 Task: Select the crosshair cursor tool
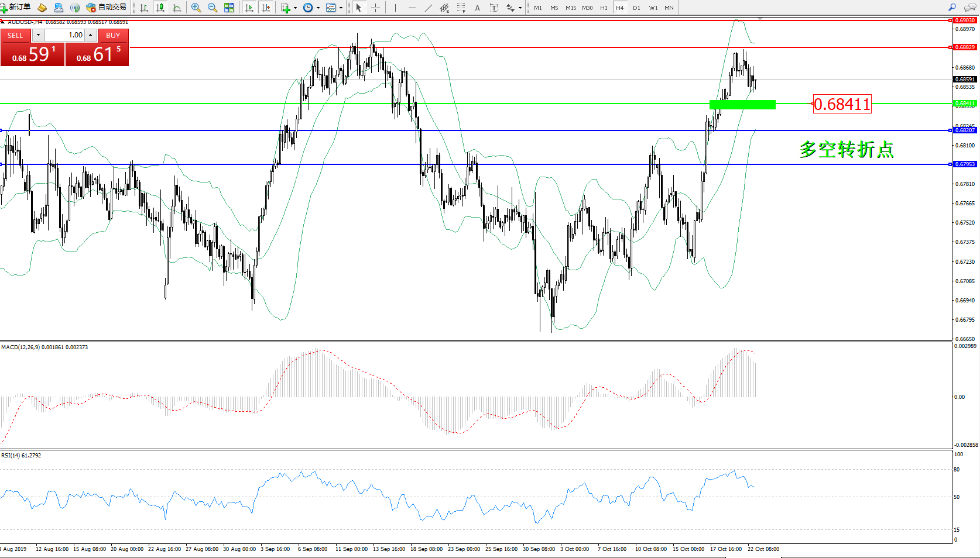[375, 8]
